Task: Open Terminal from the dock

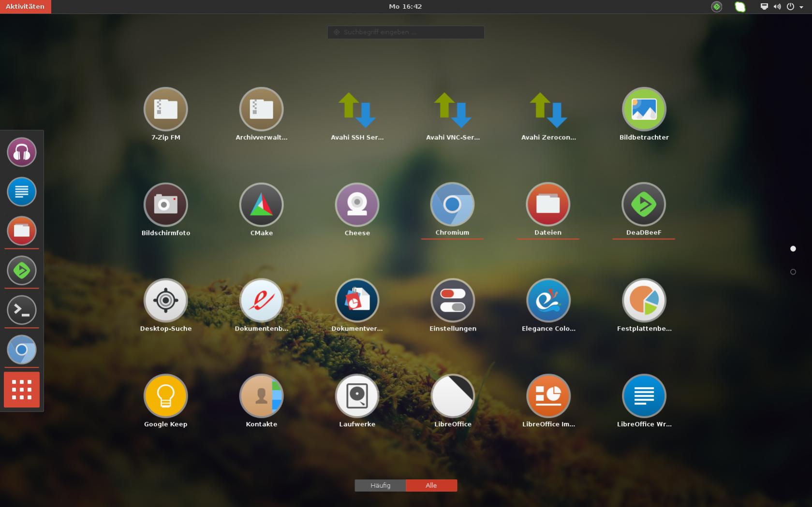Action: 22,310
